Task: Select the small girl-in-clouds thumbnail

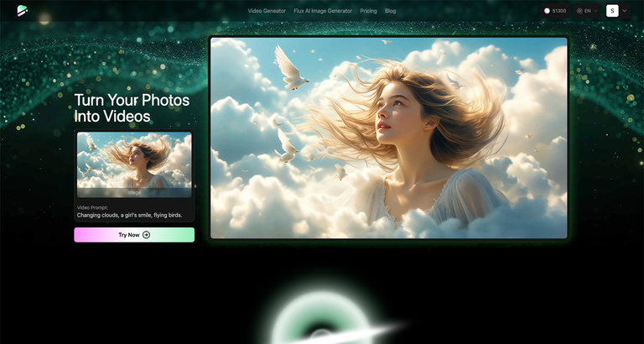Action: point(134,164)
